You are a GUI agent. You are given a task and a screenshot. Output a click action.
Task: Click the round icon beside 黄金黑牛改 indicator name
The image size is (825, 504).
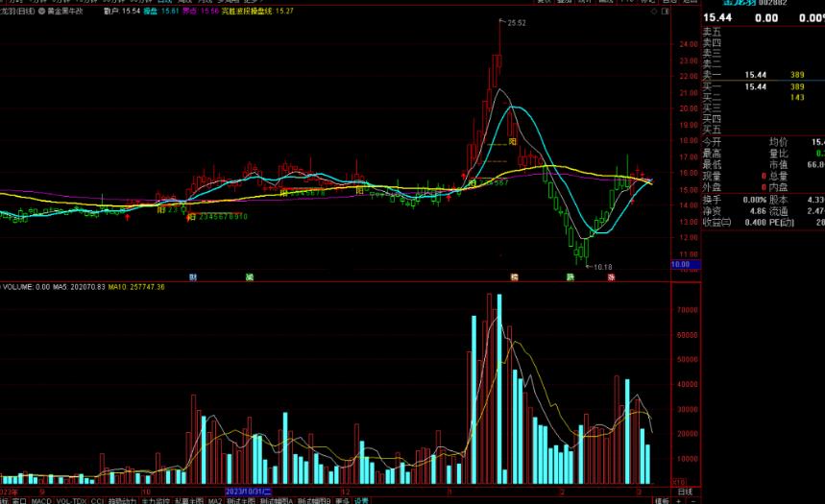(41, 11)
